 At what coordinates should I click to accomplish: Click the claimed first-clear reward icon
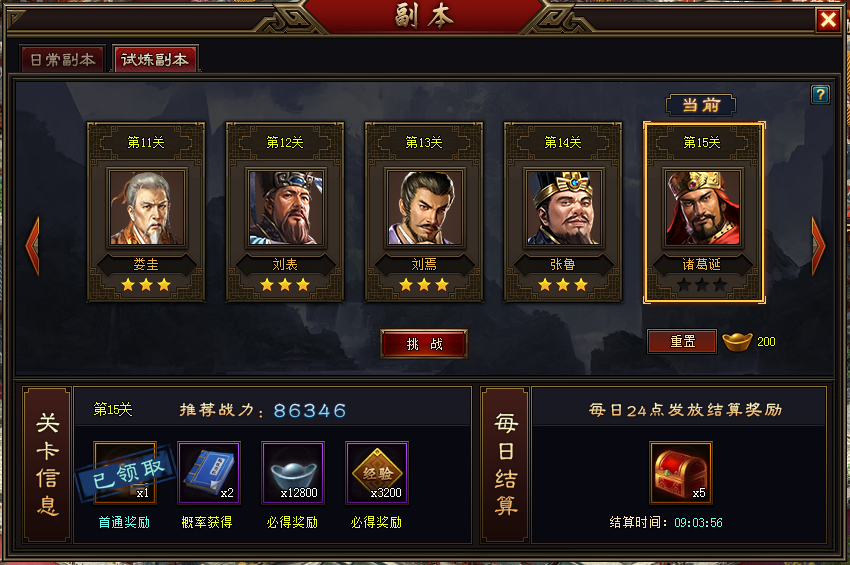(x=125, y=473)
